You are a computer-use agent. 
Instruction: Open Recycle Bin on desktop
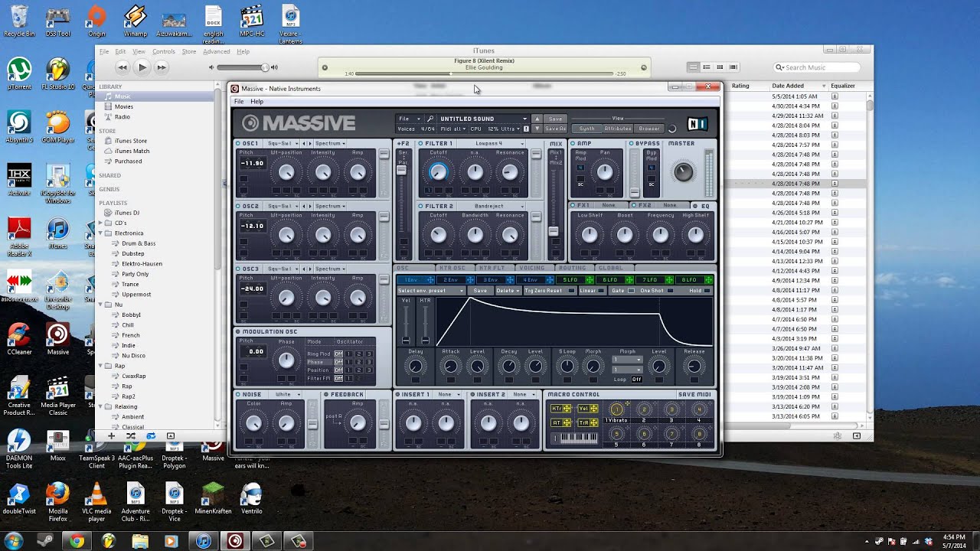point(19,21)
